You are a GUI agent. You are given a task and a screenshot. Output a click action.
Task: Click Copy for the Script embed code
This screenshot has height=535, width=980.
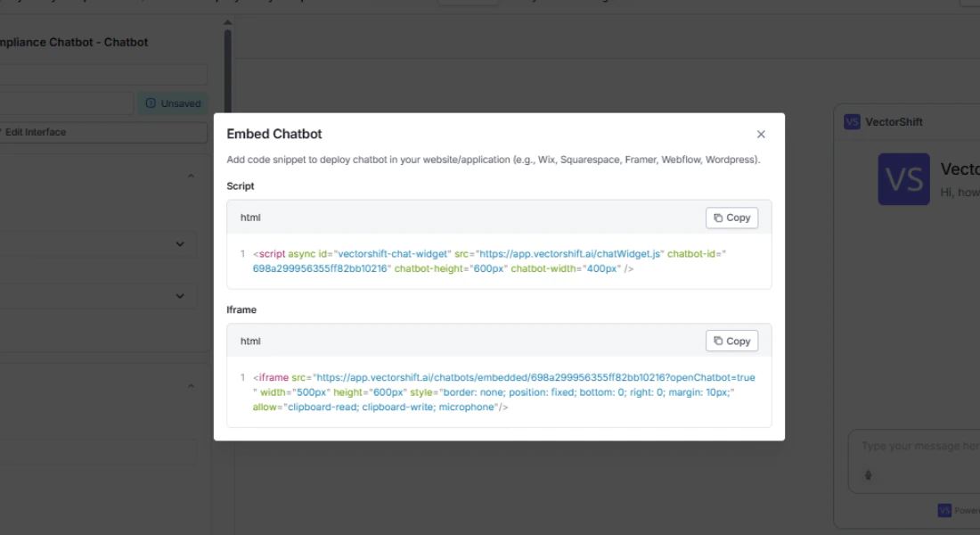coord(731,217)
